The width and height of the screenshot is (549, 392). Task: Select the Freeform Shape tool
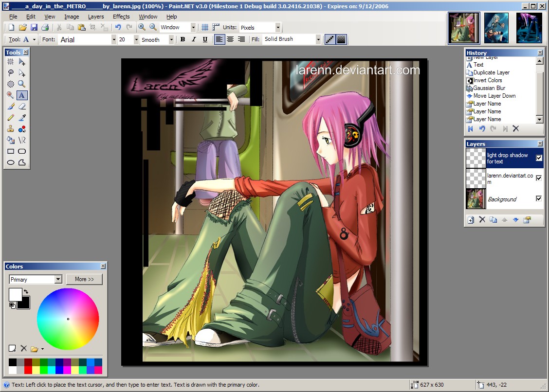[x=22, y=162]
